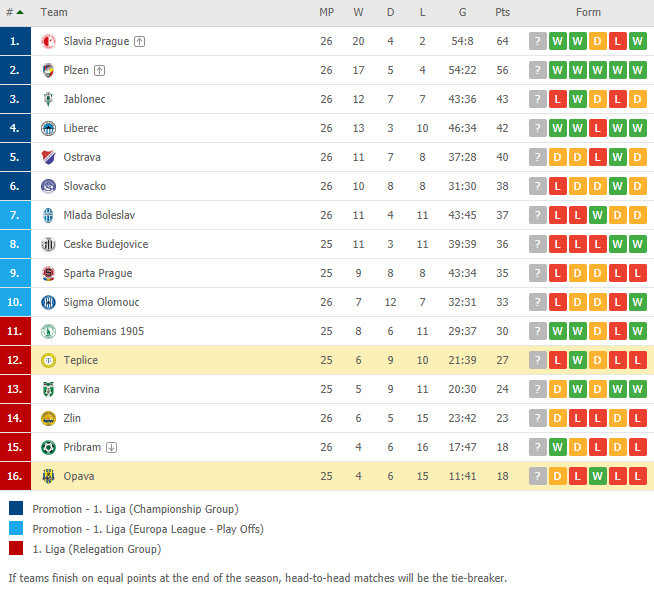Click the dark blue Championship Group swatch
Screen dimensions: 654x590
(x=16, y=508)
